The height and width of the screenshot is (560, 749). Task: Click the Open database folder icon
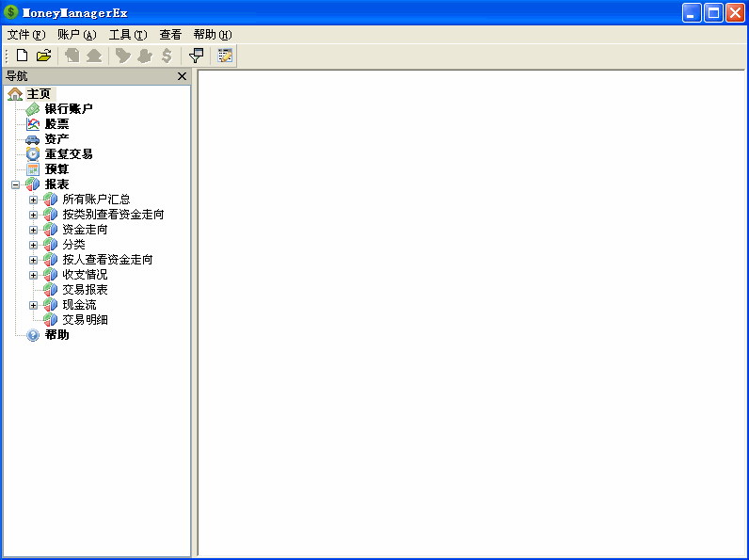43,56
